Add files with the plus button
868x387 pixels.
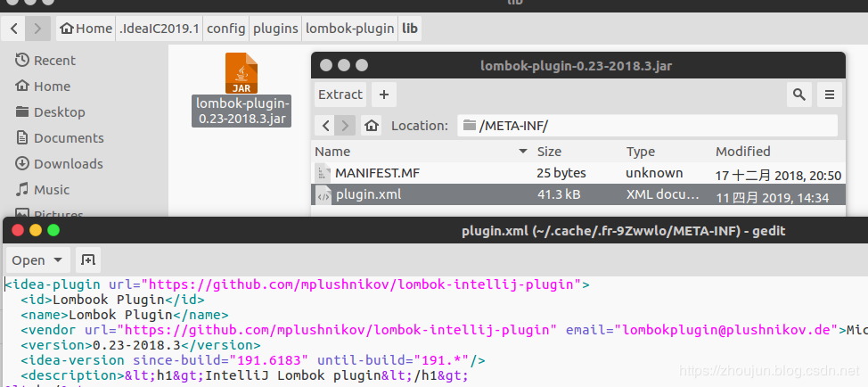383,95
